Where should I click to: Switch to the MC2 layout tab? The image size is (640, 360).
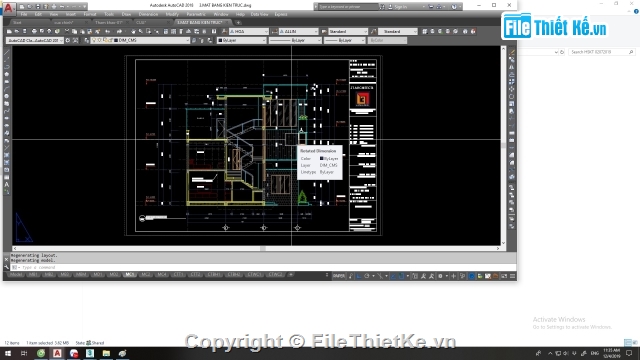pyautogui.click(x=146, y=275)
